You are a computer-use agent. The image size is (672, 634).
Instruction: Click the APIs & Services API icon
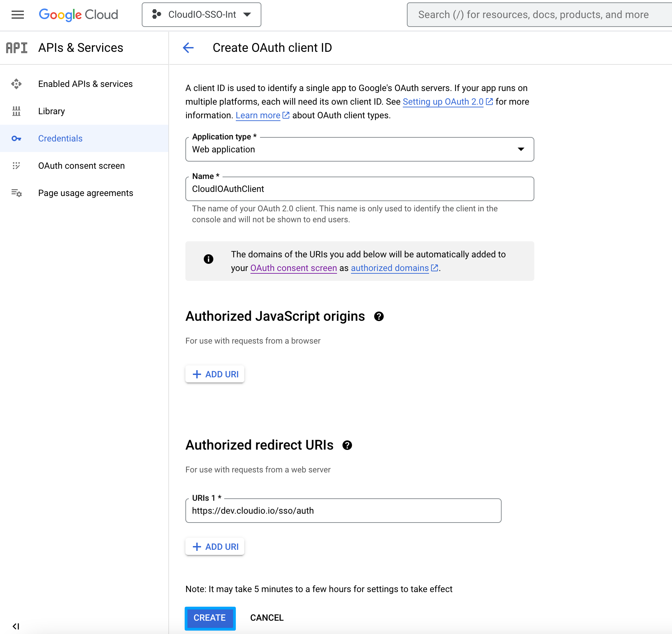pyautogui.click(x=16, y=48)
